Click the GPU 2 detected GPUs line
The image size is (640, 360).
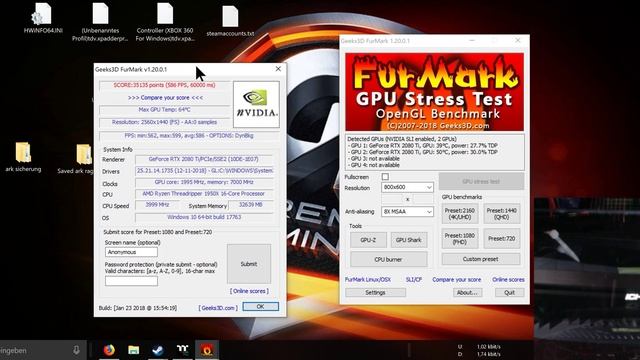pyautogui.click(x=423, y=152)
